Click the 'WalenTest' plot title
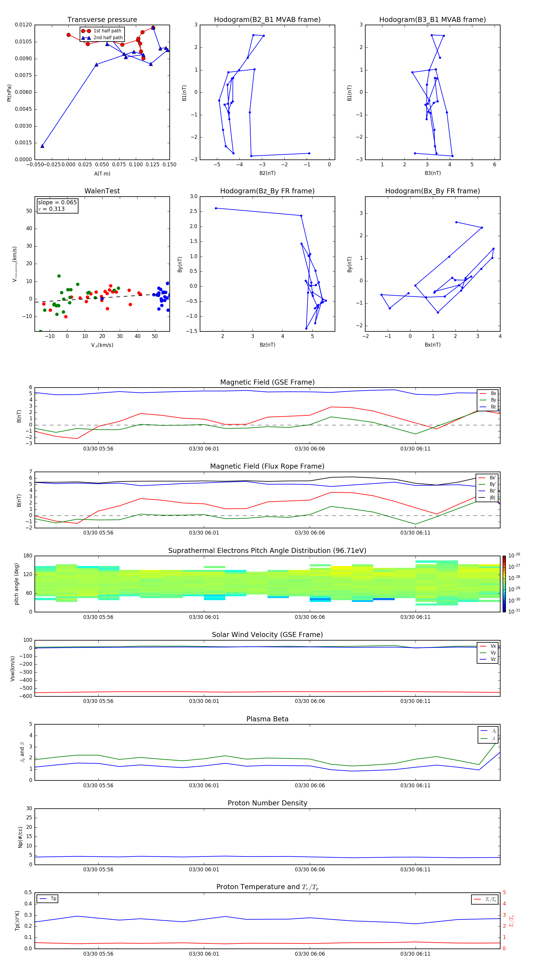Viewport: 535px width, 980px height. tap(102, 191)
